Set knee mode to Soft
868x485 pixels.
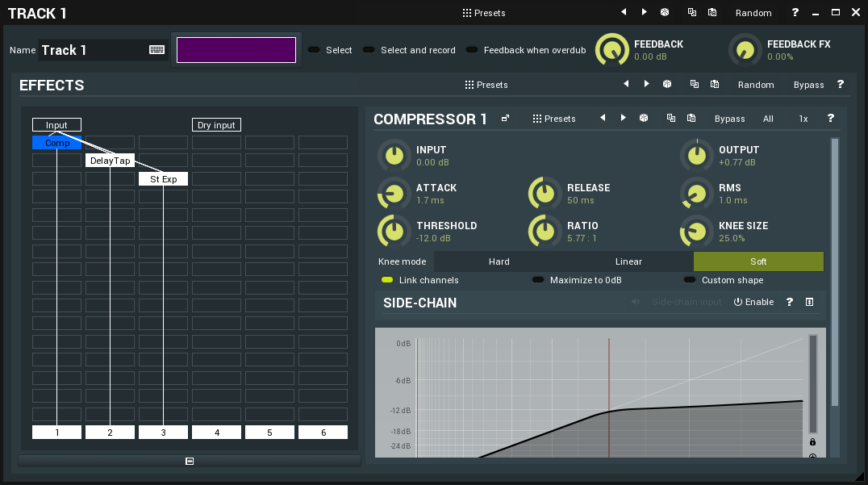click(x=758, y=261)
